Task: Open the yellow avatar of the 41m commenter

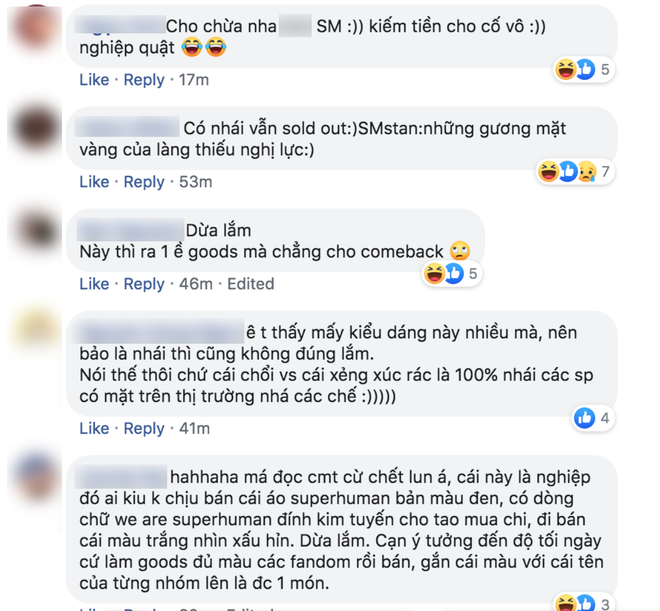Action: point(35,327)
